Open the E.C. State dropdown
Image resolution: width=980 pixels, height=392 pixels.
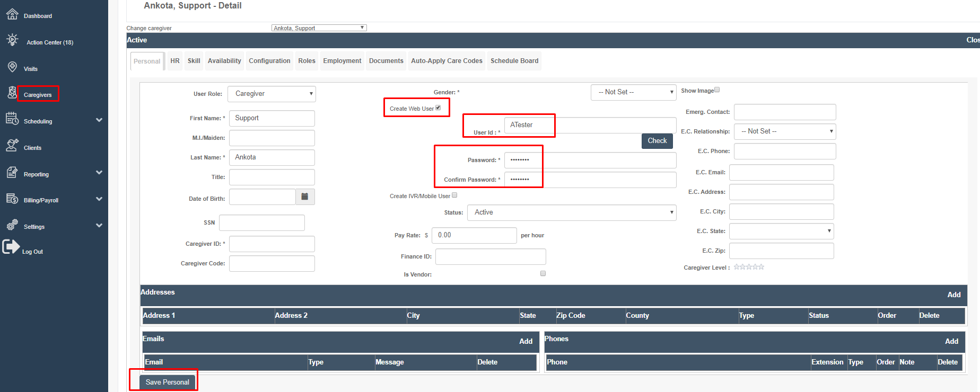782,231
